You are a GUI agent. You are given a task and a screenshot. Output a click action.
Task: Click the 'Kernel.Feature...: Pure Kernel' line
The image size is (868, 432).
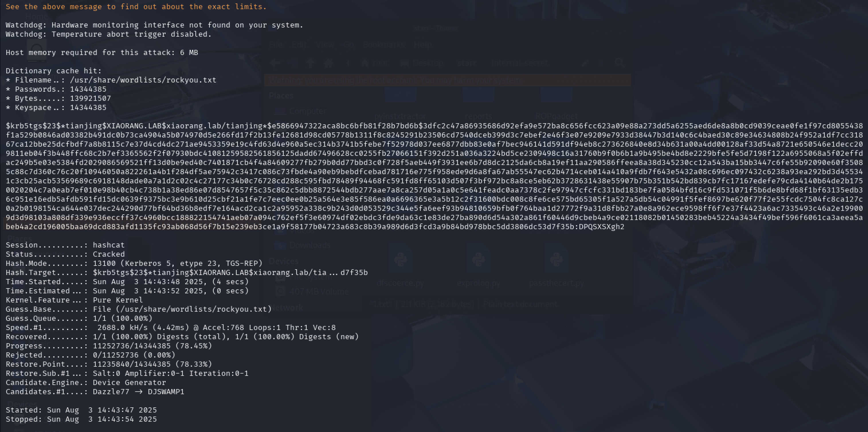pos(74,300)
